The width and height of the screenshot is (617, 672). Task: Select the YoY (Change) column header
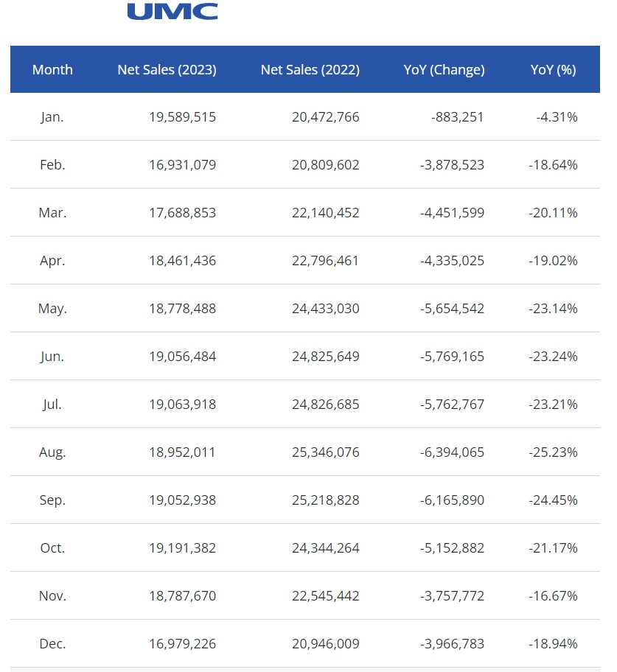pyautogui.click(x=444, y=70)
